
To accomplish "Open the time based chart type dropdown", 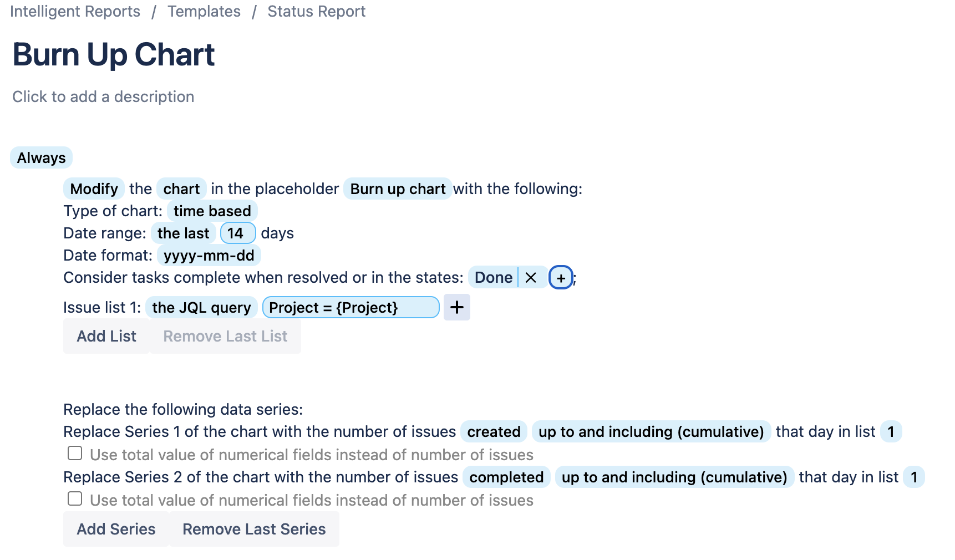I will [212, 211].
